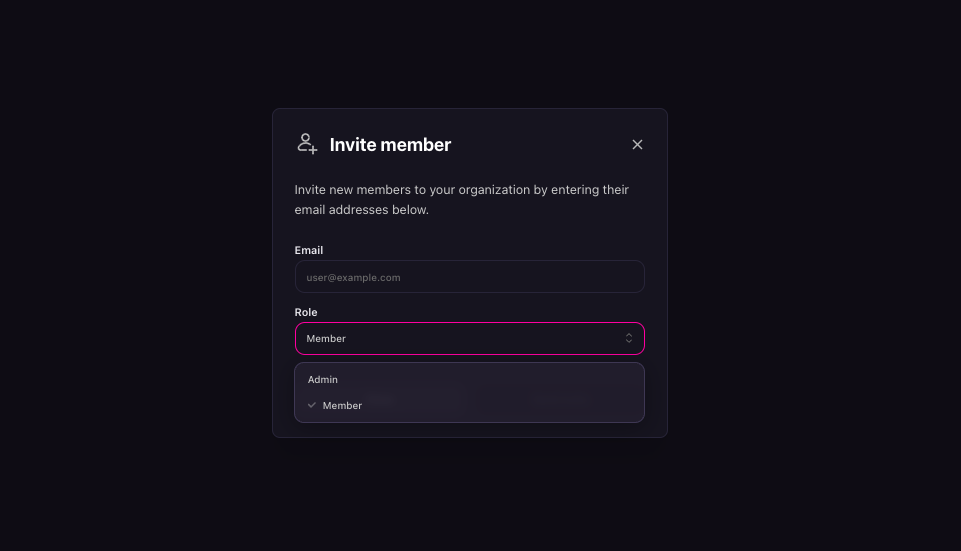Focus the Email input field

coord(470,277)
